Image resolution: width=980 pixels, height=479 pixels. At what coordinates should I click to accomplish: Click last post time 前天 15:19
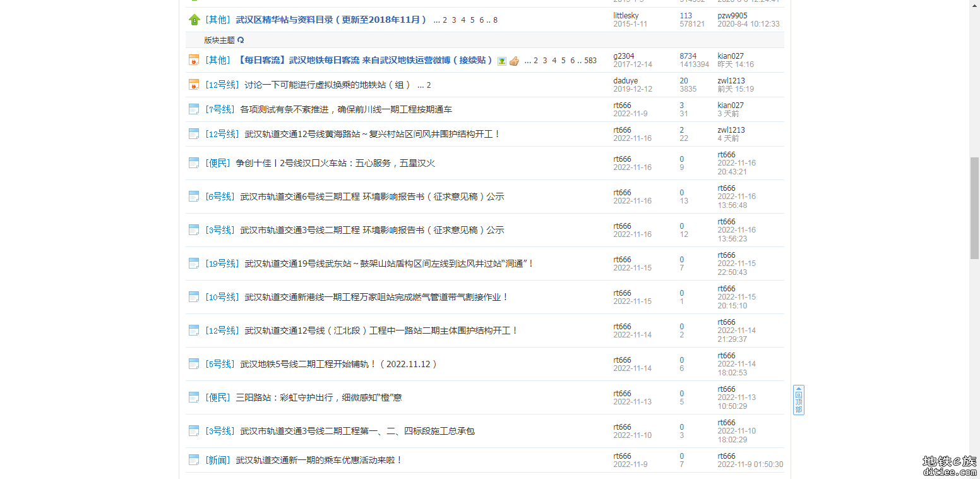click(736, 89)
